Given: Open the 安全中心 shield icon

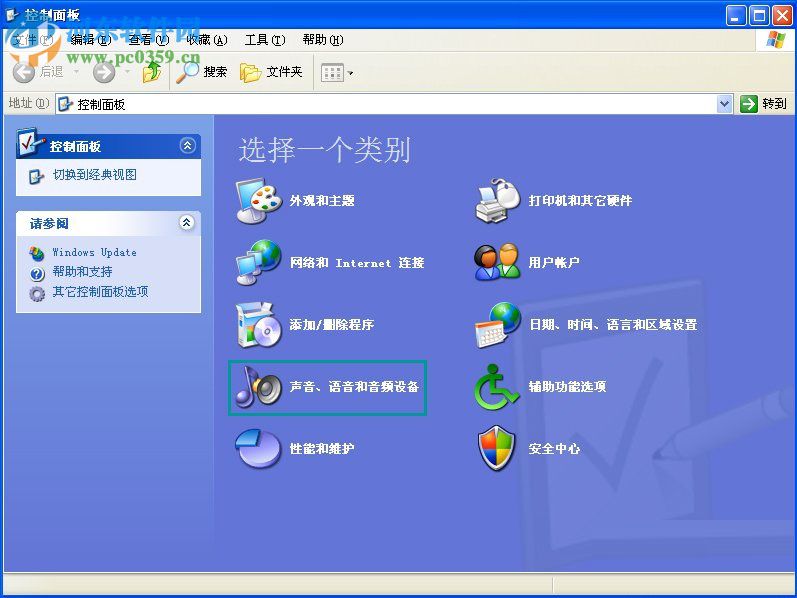Looking at the screenshot, I should pyautogui.click(x=497, y=448).
